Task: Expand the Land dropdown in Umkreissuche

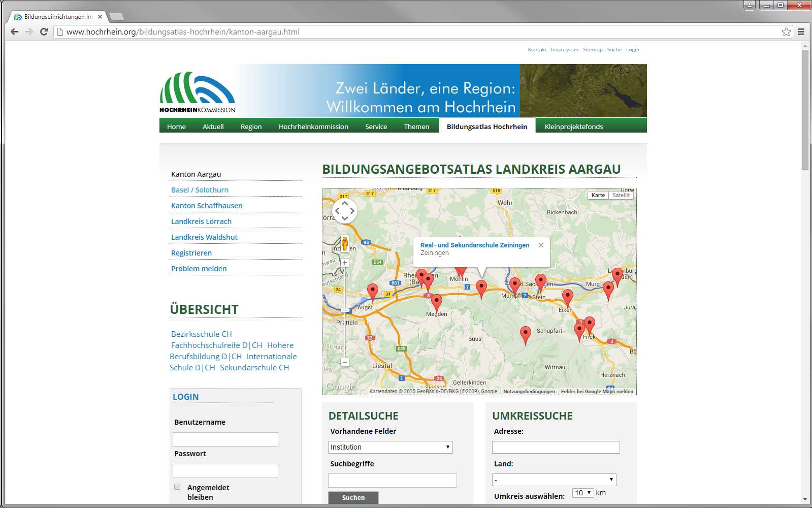Action: tap(554, 480)
